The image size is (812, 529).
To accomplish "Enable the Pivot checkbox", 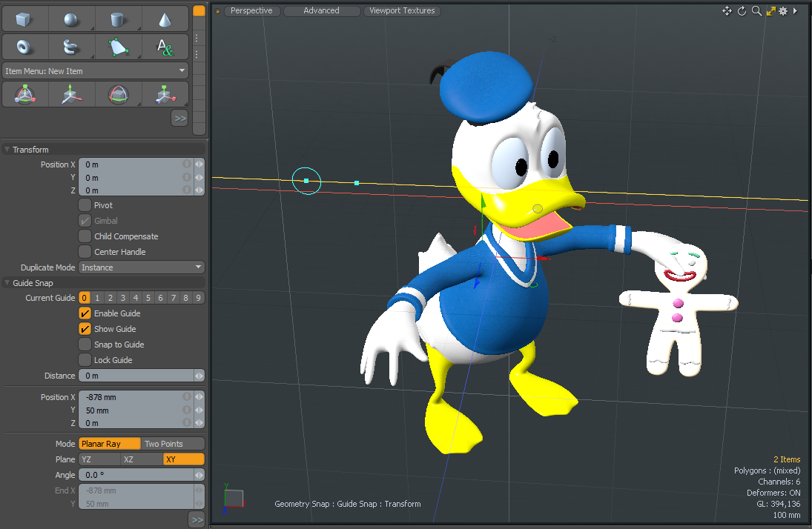I will click(x=85, y=205).
